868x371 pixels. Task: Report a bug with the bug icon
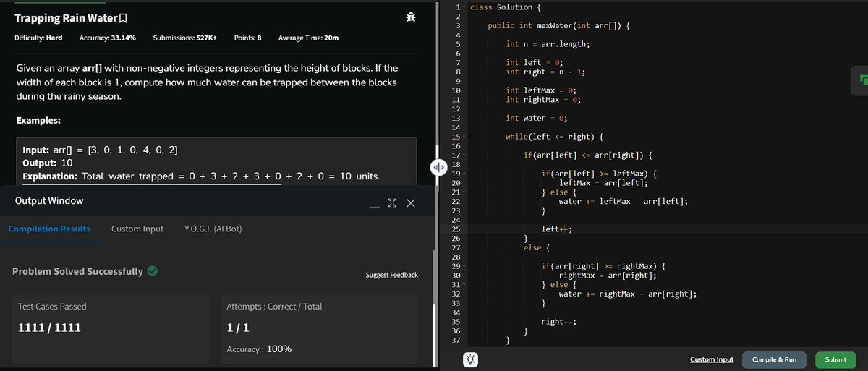click(x=412, y=17)
